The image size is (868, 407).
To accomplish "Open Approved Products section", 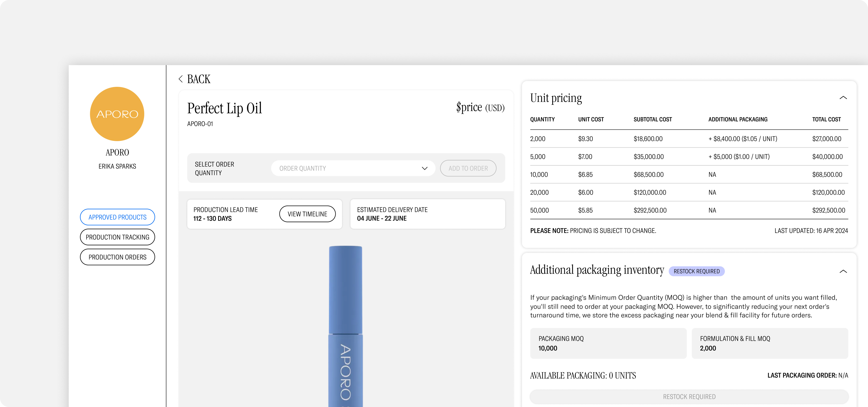I will pyautogui.click(x=117, y=217).
